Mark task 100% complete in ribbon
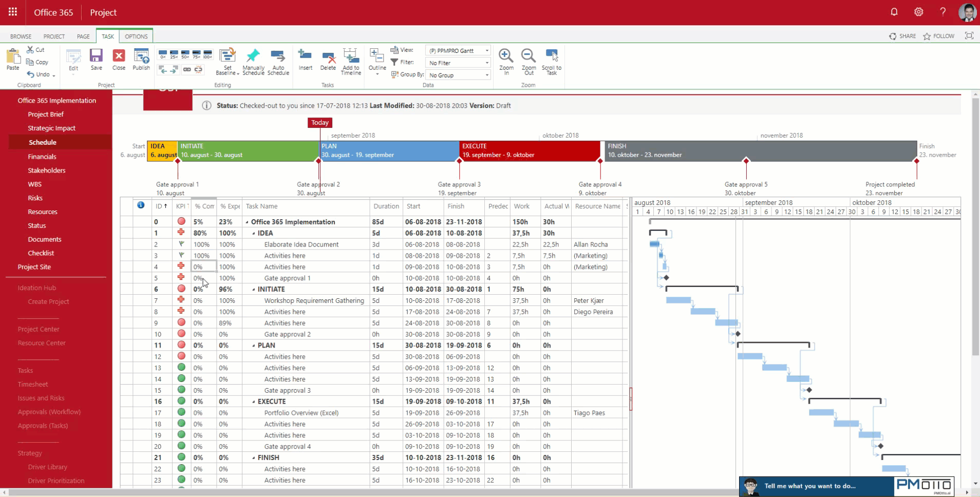Viewport: 980px width, 497px height. 208,54
